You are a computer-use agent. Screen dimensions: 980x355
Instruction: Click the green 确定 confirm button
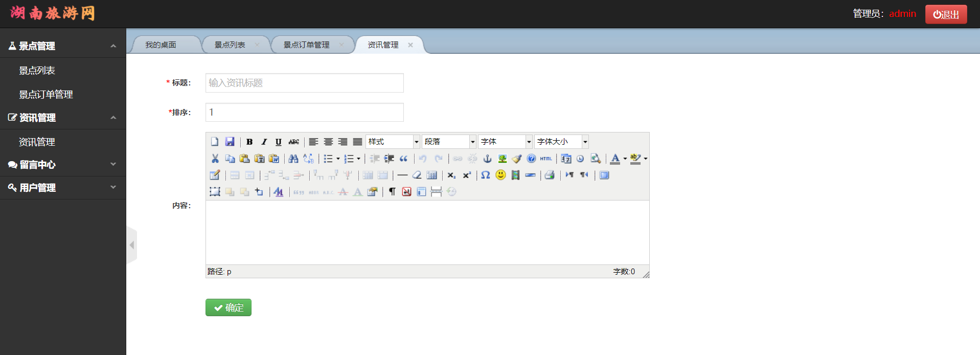[x=229, y=307]
